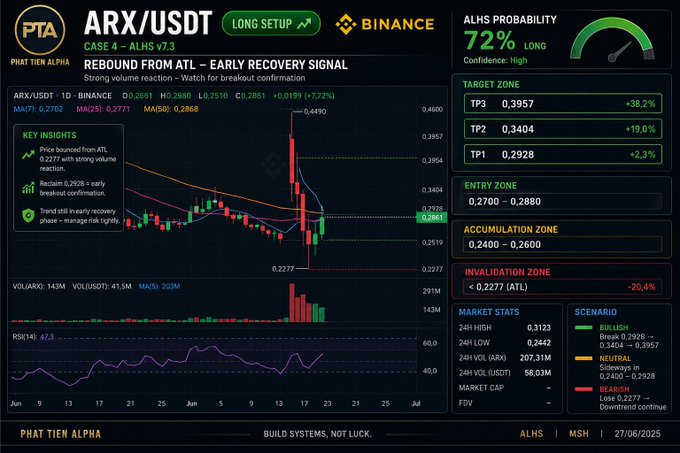680x453 pixels.
Task: Click the Binance diamond logo
Action: click(x=346, y=24)
